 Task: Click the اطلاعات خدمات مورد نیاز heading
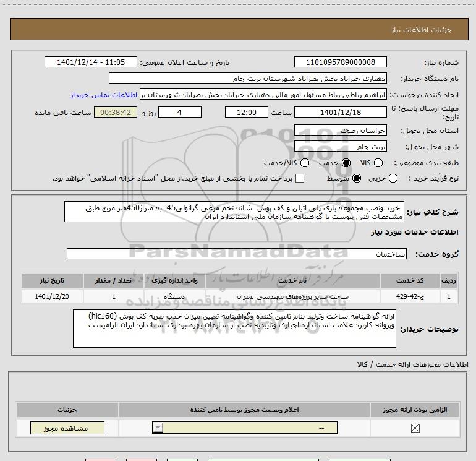pyautogui.click(x=414, y=232)
